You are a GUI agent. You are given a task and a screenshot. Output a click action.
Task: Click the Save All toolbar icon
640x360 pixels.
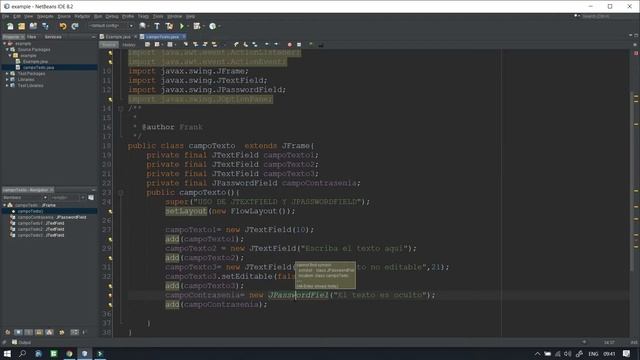[x=45, y=26]
